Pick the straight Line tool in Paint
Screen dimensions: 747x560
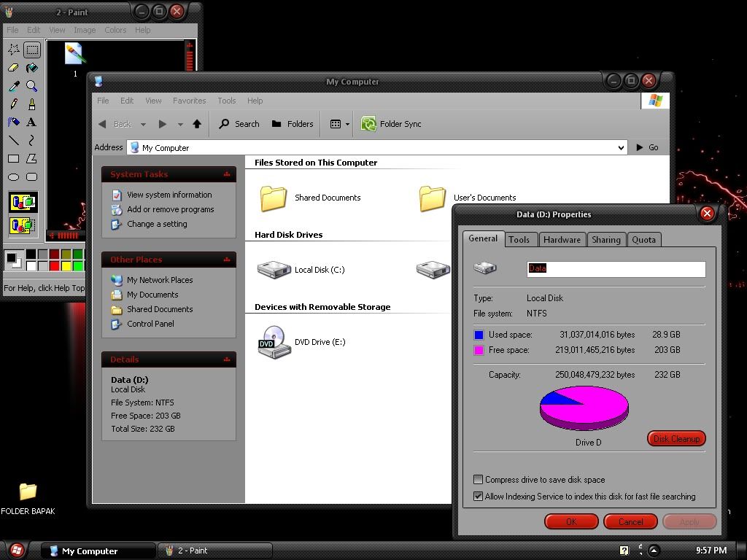click(13, 141)
